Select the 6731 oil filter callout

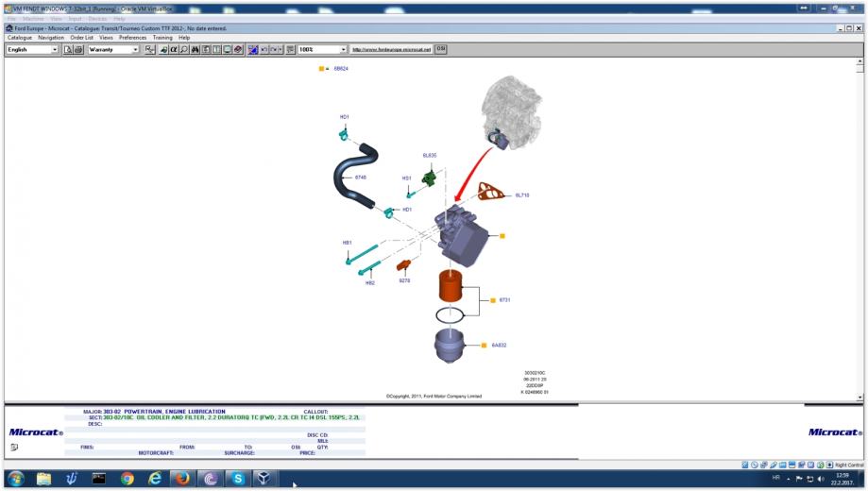click(504, 300)
